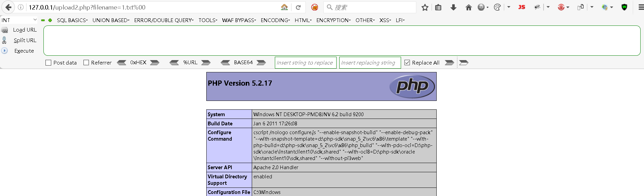Screen dimensions: 644x196
Task: Expand the dropdown arrow after device icon
Action: [x=592, y=7]
